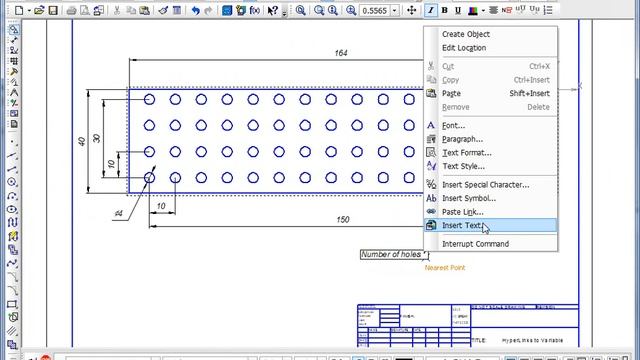Create a new document
This screenshot has width=640, height=360.
click(x=19, y=11)
